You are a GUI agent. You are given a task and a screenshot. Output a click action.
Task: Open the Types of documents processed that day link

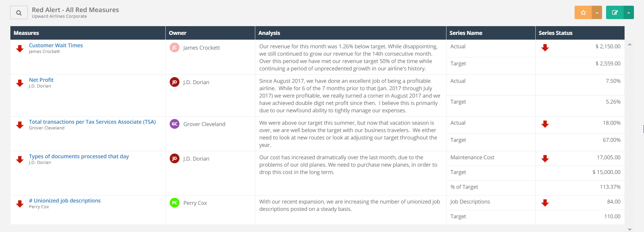79,156
